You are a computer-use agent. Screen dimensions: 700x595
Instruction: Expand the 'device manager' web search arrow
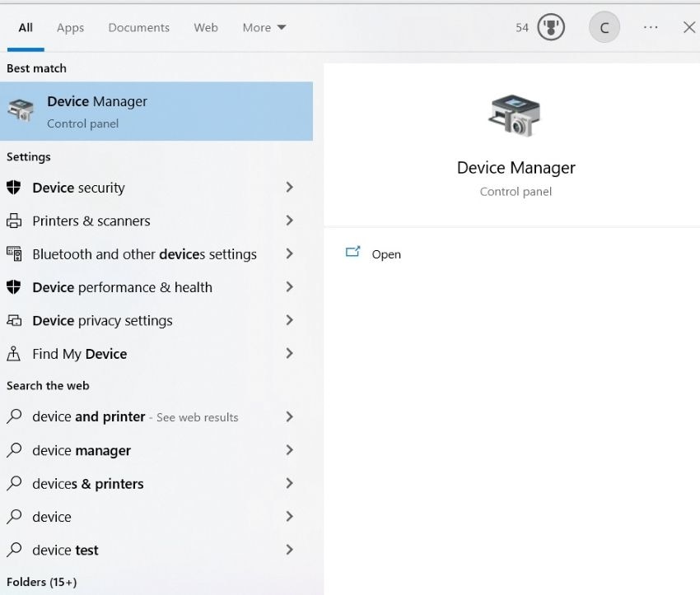[x=289, y=450]
